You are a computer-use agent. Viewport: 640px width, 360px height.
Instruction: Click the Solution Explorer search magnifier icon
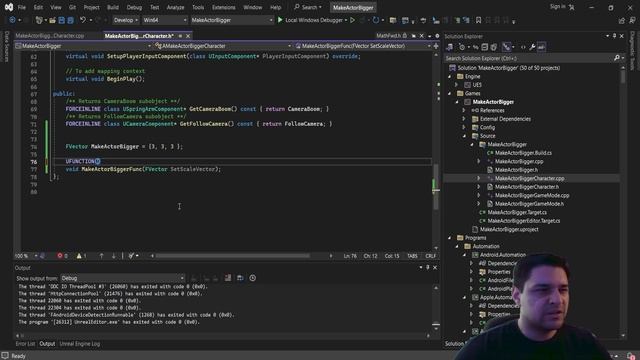click(x=617, y=58)
